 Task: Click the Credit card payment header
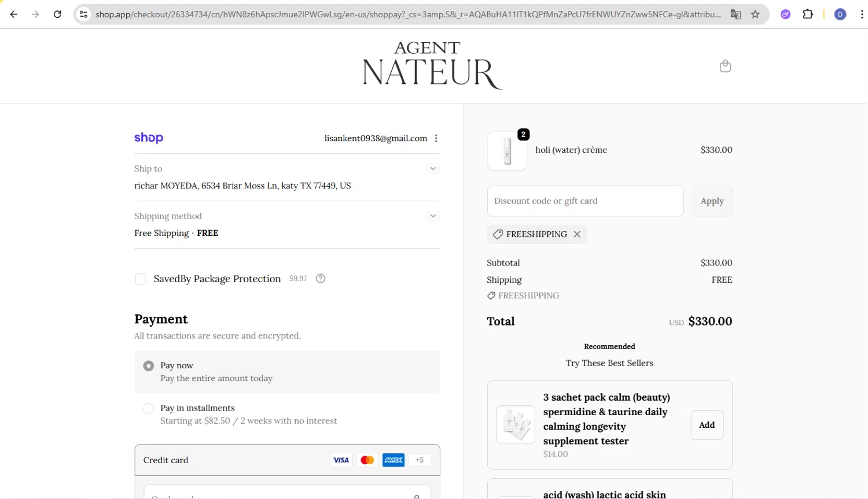[x=287, y=460]
